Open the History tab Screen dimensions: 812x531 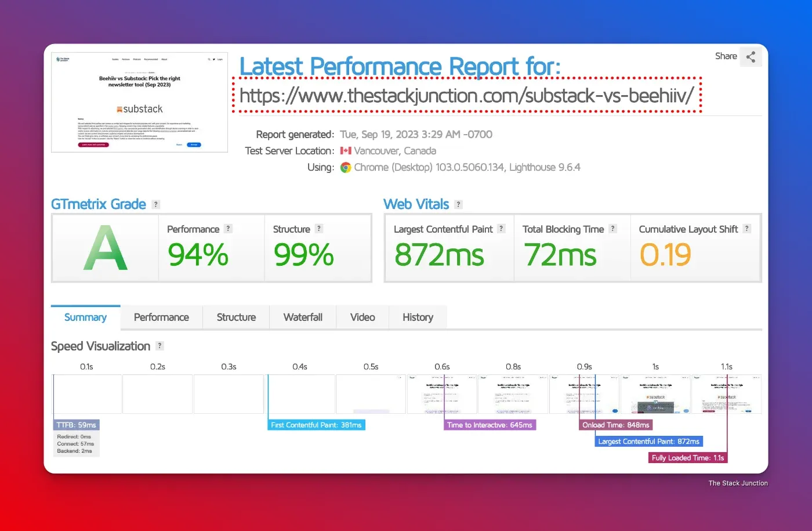click(x=418, y=317)
